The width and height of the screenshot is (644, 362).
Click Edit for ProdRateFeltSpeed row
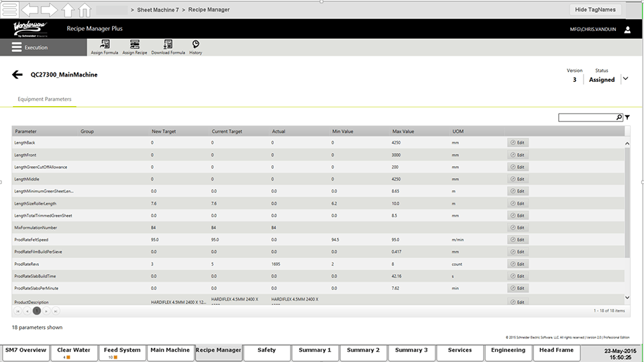(517, 240)
